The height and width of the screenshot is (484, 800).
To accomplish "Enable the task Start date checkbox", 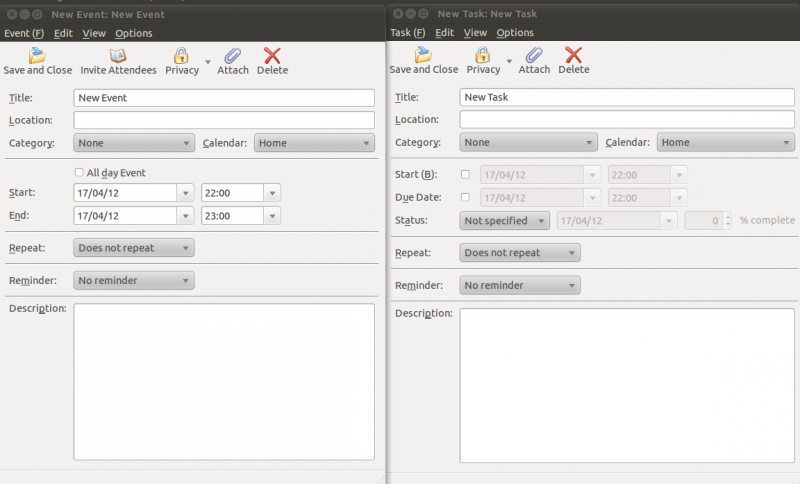I will click(x=464, y=174).
